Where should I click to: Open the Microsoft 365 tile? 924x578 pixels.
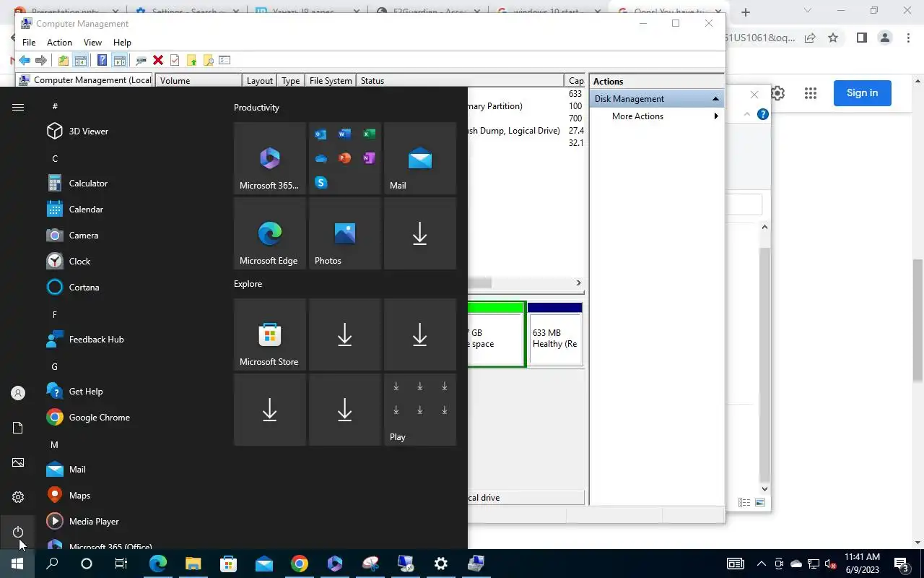tap(270, 158)
